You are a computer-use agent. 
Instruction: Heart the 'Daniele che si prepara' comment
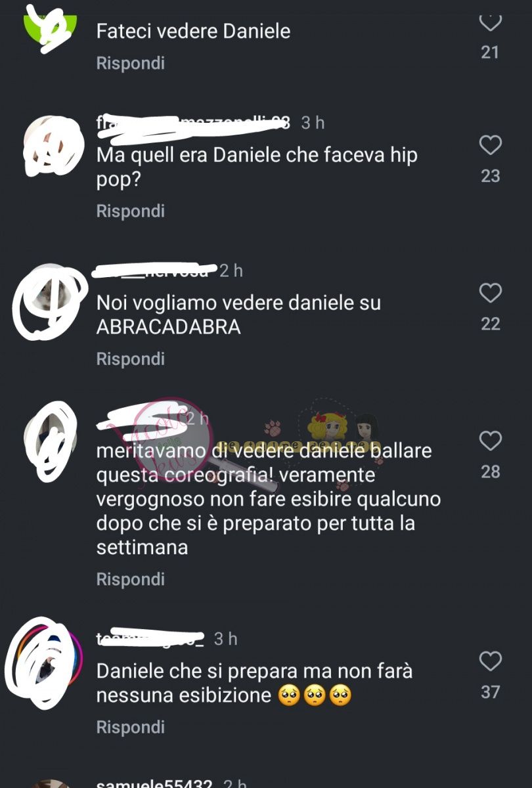tap(490, 661)
